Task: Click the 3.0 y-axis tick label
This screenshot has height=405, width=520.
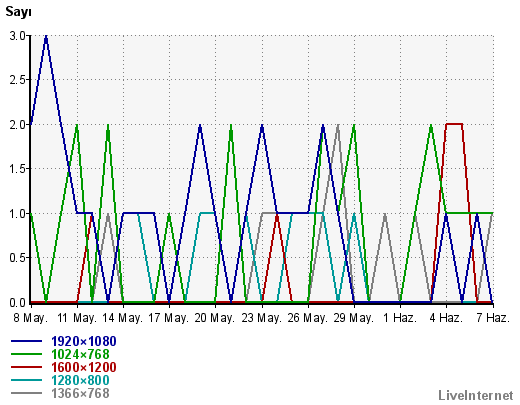Action: 18,36
